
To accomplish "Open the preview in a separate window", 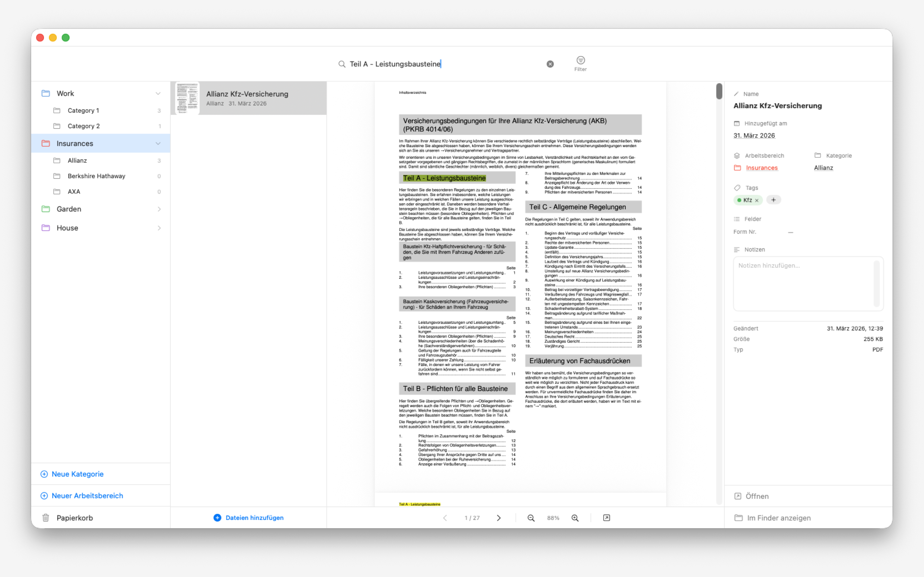I will [x=606, y=518].
